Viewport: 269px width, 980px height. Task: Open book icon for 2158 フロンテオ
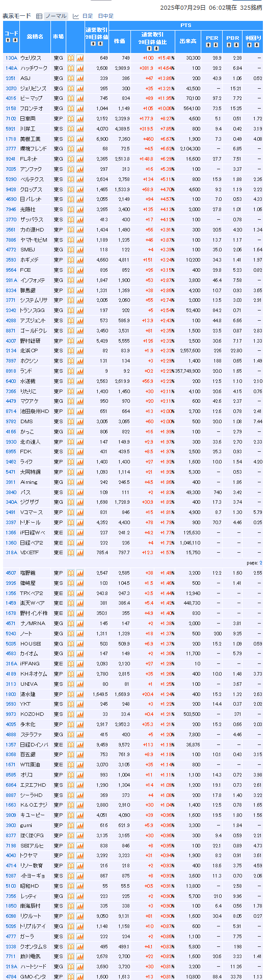(x=71, y=109)
